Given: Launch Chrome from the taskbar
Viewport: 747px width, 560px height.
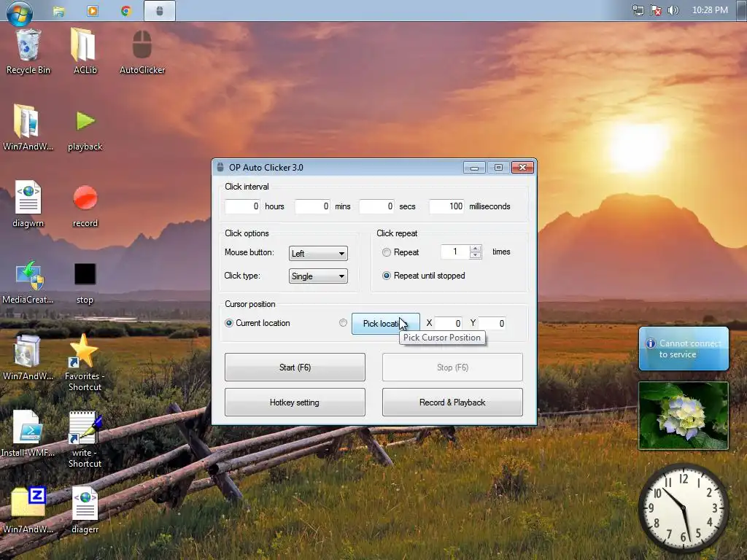Looking at the screenshot, I should (125, 11).
